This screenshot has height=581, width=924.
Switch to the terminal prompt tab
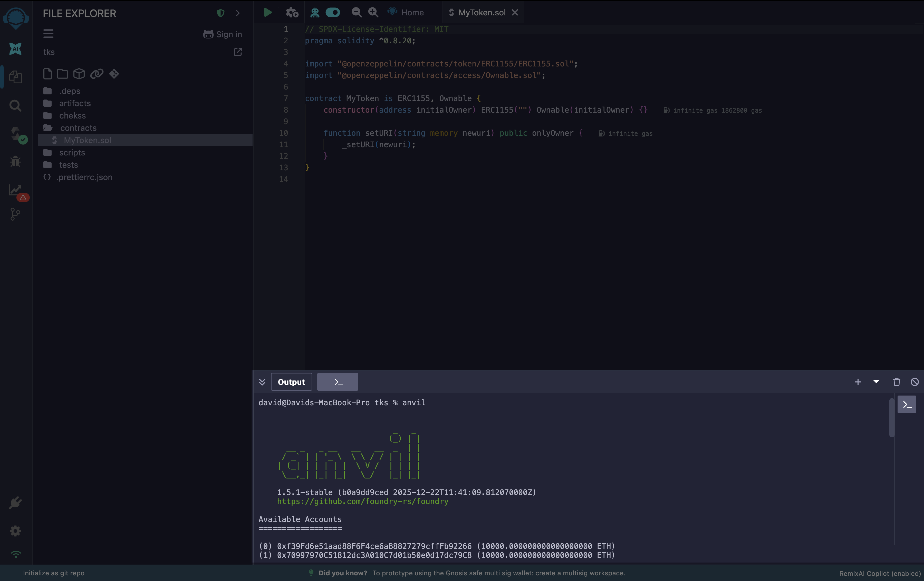pyautogui.click(x=338, y=382)
